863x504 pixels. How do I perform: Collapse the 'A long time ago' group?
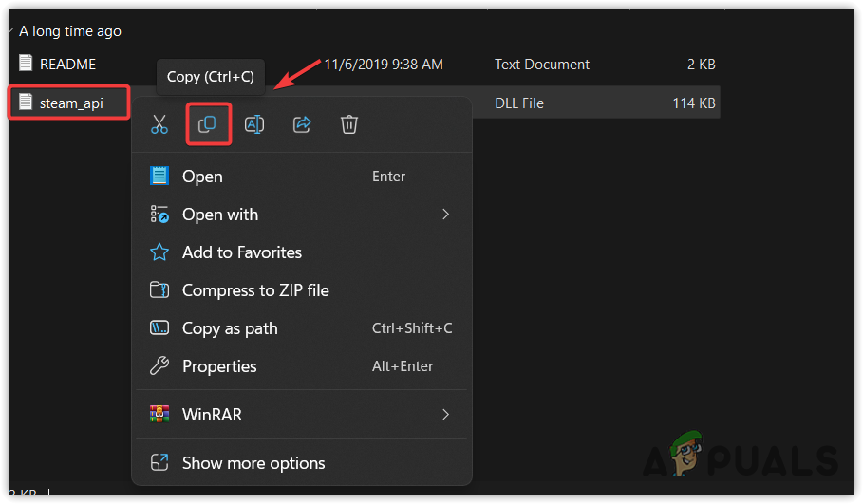tap(11, 31)
